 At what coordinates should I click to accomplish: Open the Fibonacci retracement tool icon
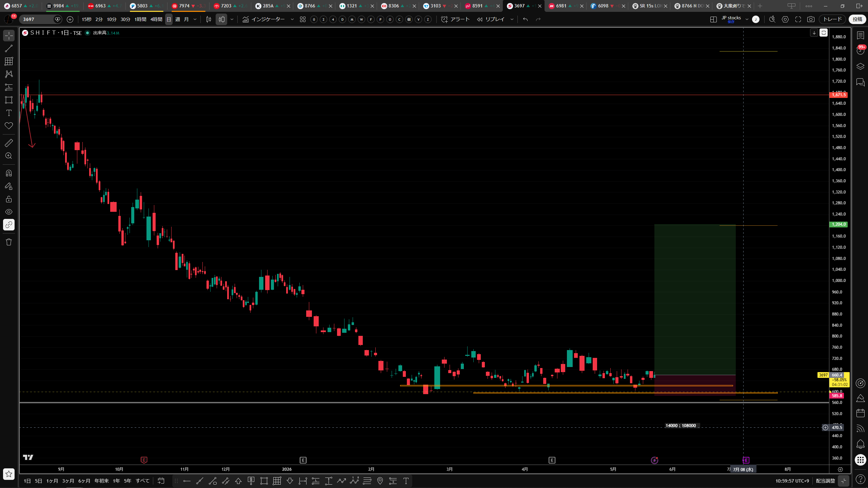coord(9,87)
